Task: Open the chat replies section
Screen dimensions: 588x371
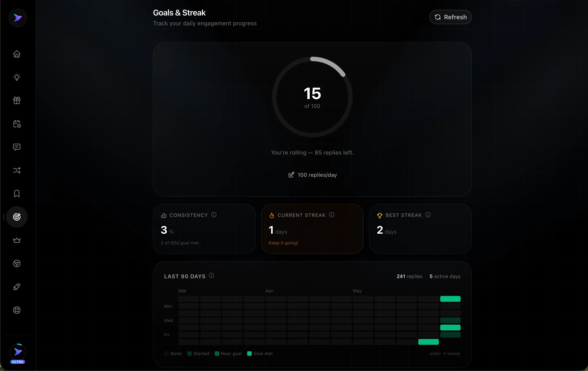Action: (x=17, y=147)
